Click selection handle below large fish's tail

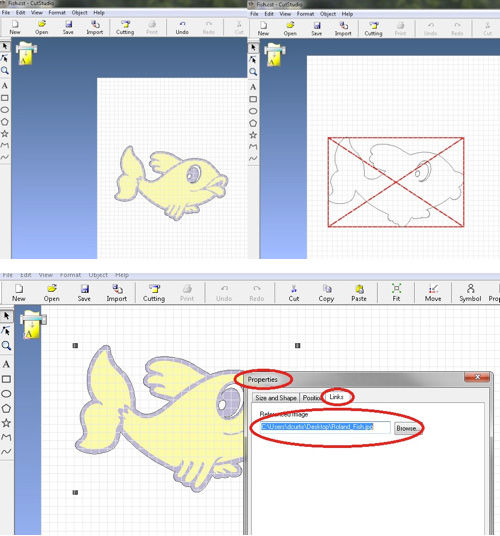coord(75,493)
